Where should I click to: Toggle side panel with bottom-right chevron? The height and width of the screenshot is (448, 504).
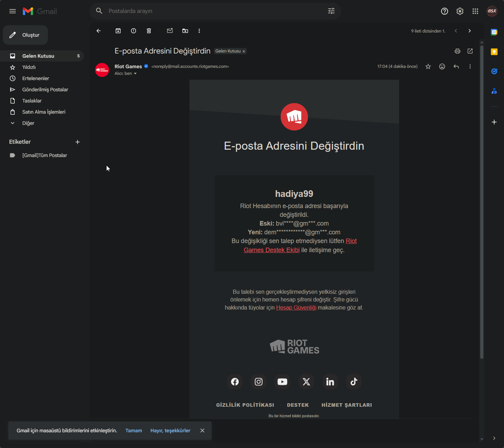point(494,438)
